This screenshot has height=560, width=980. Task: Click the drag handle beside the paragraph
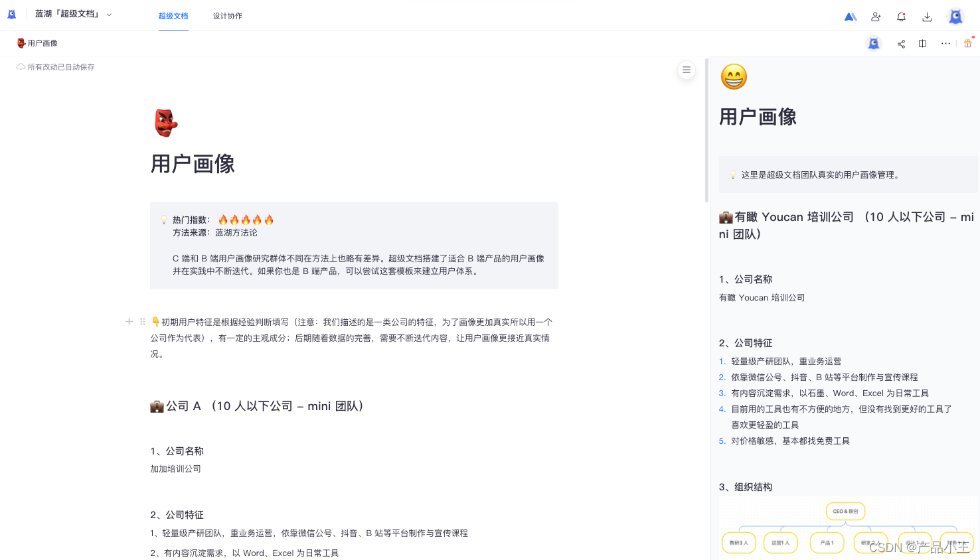point(142,322)
